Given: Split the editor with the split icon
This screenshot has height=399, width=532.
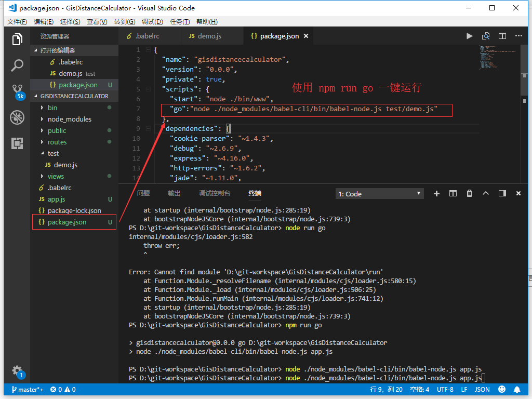Looking at the screenshot, I should [502, 36].
